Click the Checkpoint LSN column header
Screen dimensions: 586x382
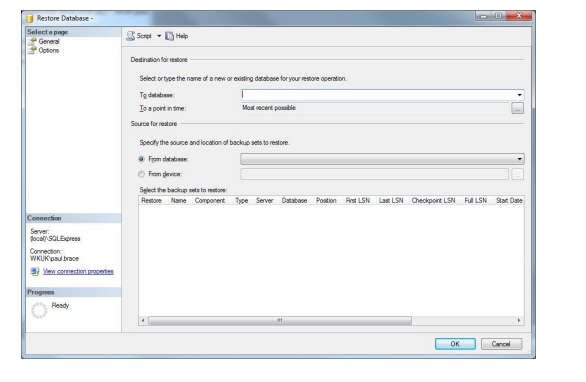click(434, 200)
